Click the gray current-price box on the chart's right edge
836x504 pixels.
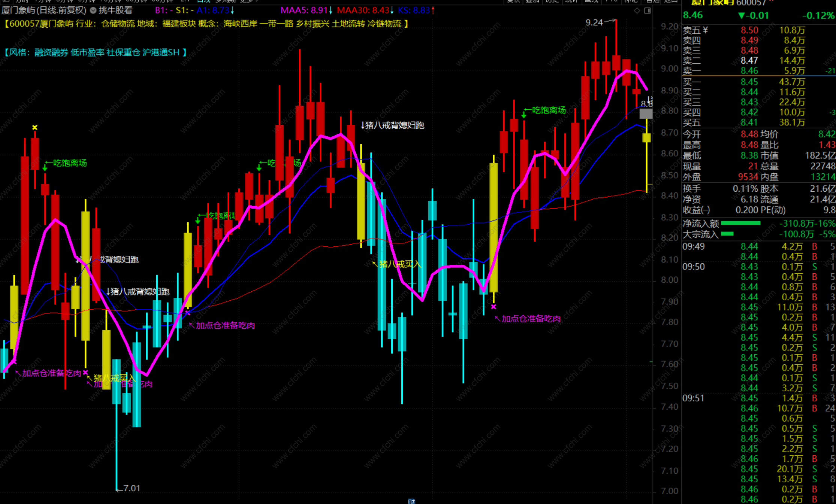tap(646, 113)
